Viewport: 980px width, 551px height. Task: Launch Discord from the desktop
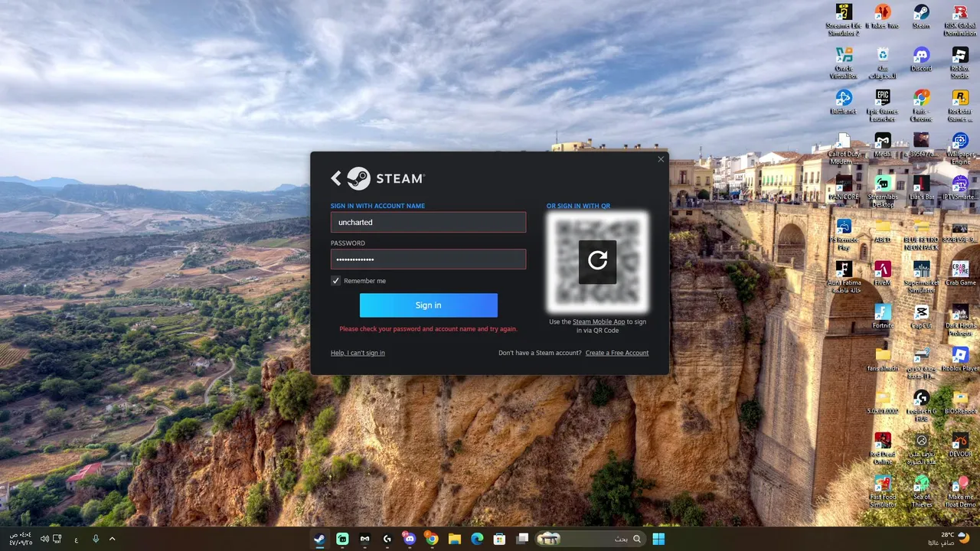pyautogui.click(x=921, y=59)
